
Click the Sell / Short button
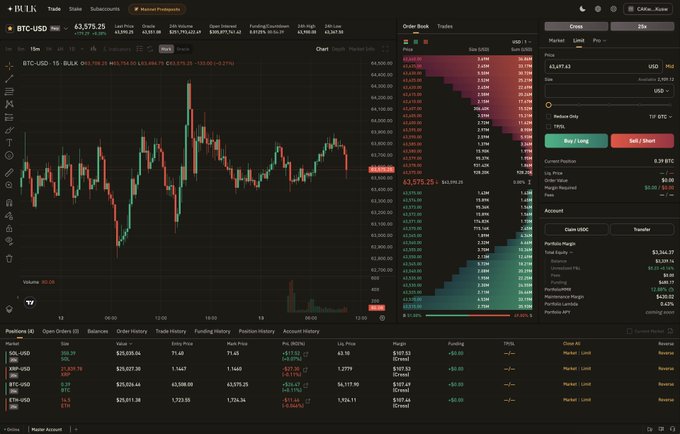click(x=642, y=141)
